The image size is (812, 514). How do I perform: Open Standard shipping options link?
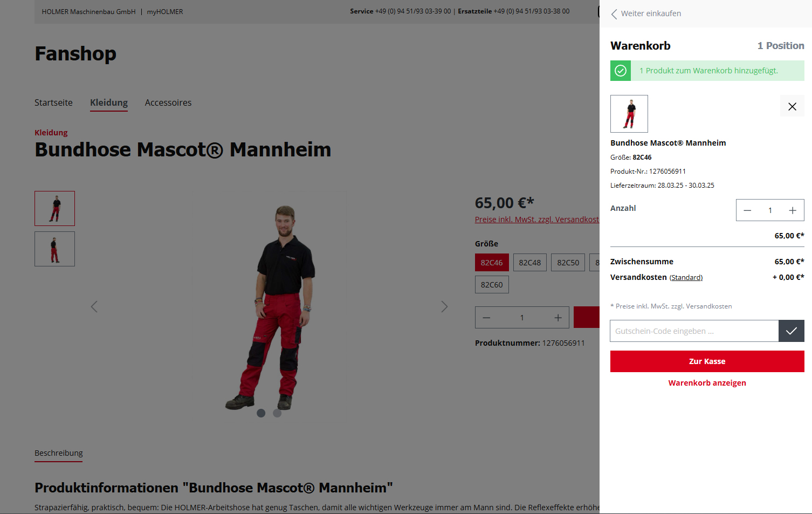tap(686, 278)
